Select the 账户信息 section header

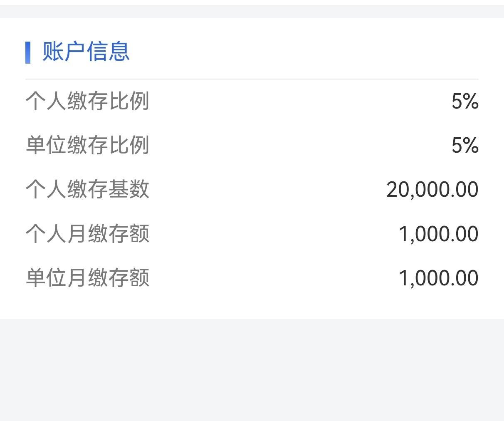coord(86,52)
